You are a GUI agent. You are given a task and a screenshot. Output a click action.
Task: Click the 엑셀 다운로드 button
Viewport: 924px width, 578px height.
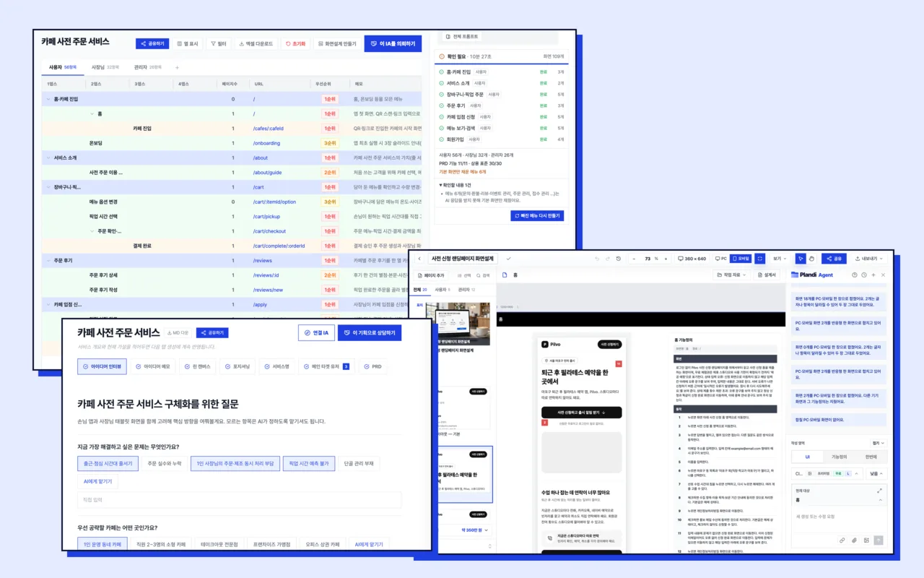coord(256,43)
